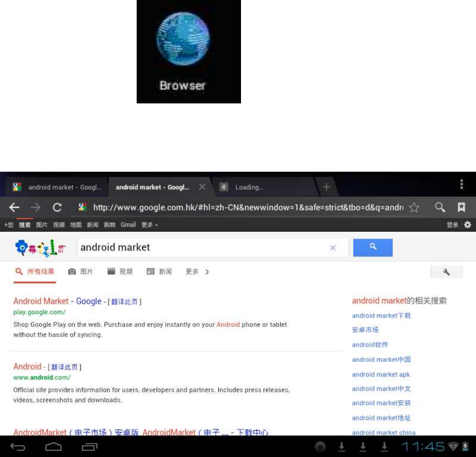The width and height of the screenshot is (476, 457).
Task: Tap Android recent apps button
Action: [90, 447]
